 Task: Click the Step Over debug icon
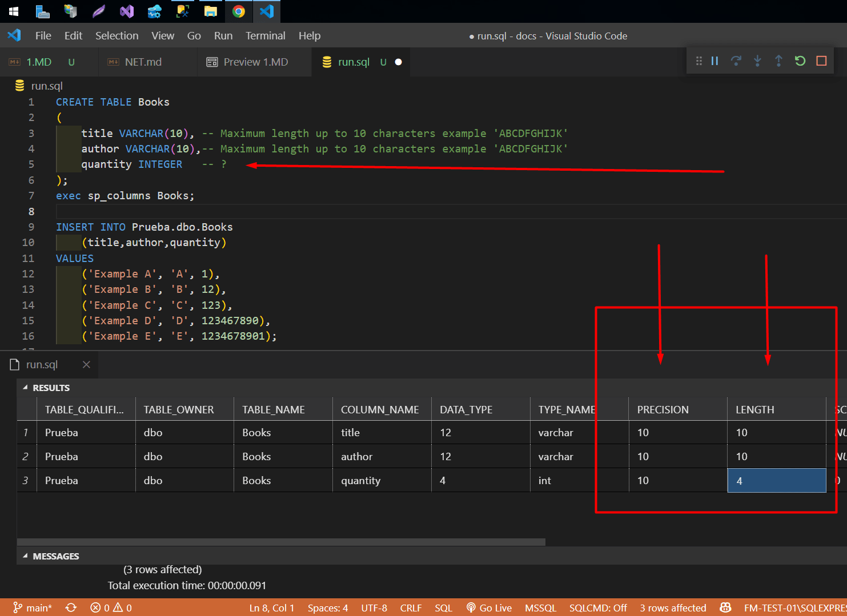click(736, 61)
